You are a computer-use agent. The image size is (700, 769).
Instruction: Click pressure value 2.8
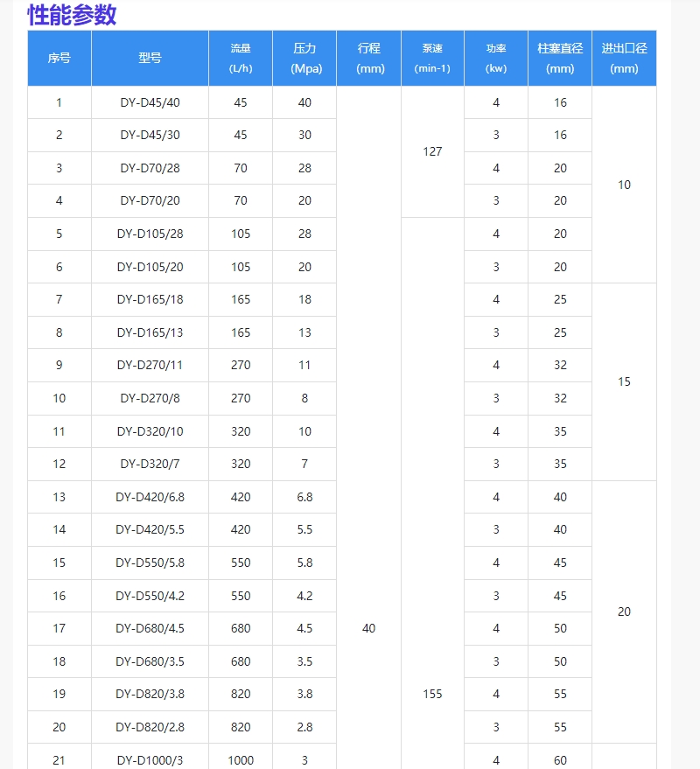click(x=304, y=727)
